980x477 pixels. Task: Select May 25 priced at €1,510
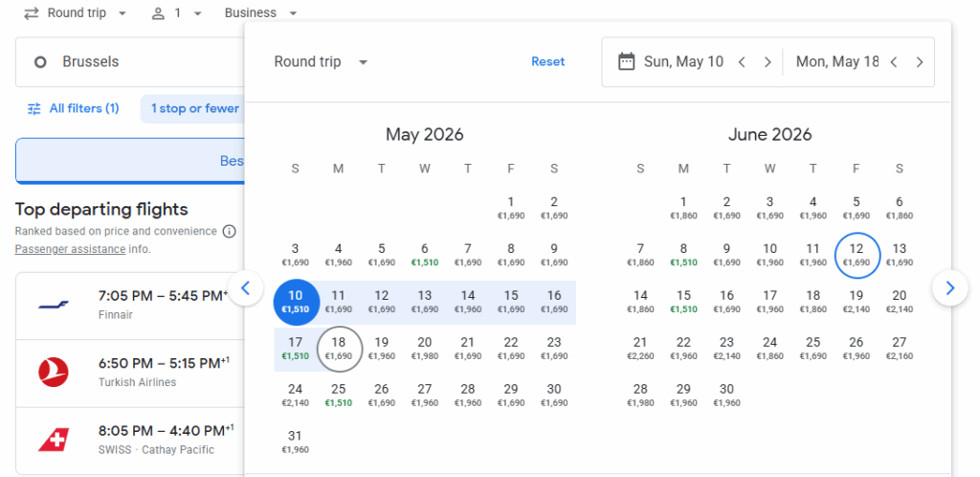(x=338, y=395)
